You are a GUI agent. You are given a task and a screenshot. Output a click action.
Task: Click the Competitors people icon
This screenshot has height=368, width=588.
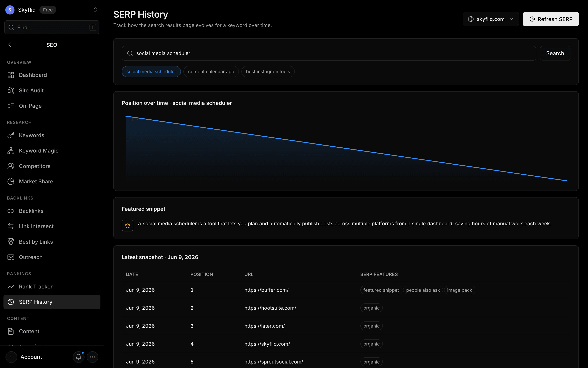tap(11, 166)
